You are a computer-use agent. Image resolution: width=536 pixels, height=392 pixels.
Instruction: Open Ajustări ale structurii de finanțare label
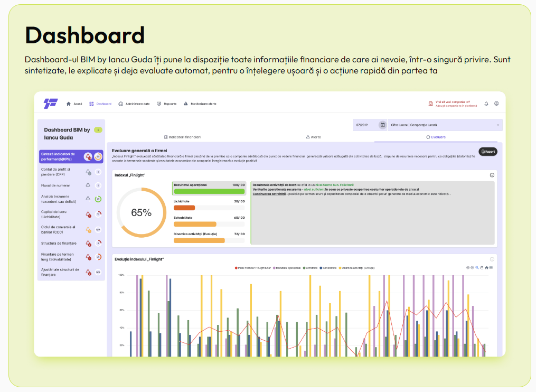pyautogui.click(x=60, y=272)
